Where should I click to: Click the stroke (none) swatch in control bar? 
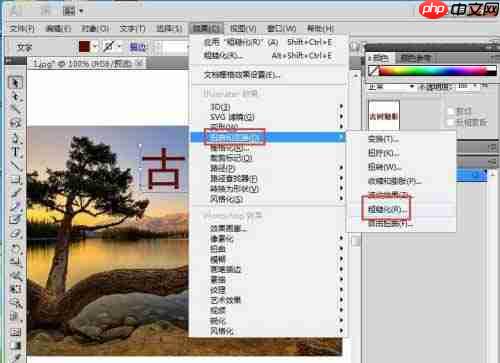pyautogui.click(x=108, y=47)
